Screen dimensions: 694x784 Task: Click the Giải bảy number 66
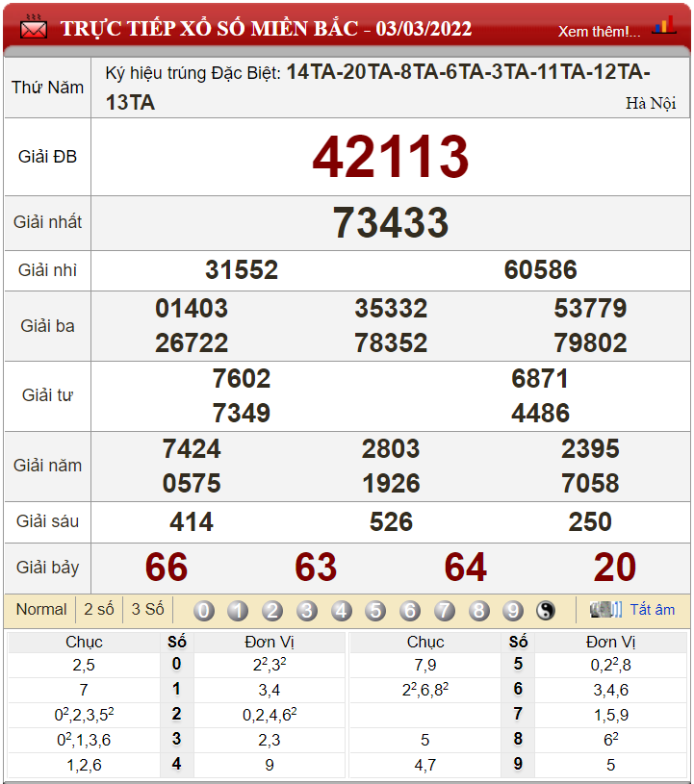167,568
